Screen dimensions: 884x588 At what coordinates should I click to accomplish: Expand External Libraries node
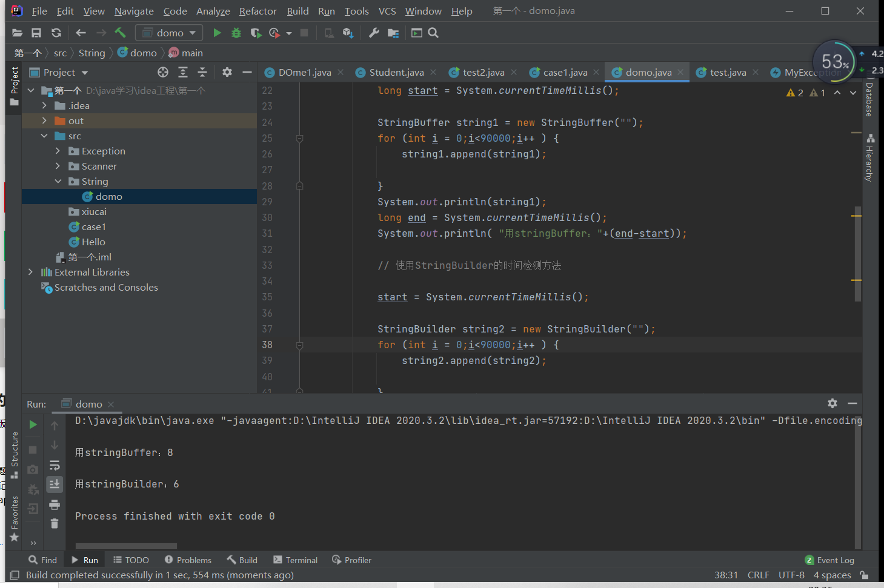pyautogui.click(x=31, y=272)
